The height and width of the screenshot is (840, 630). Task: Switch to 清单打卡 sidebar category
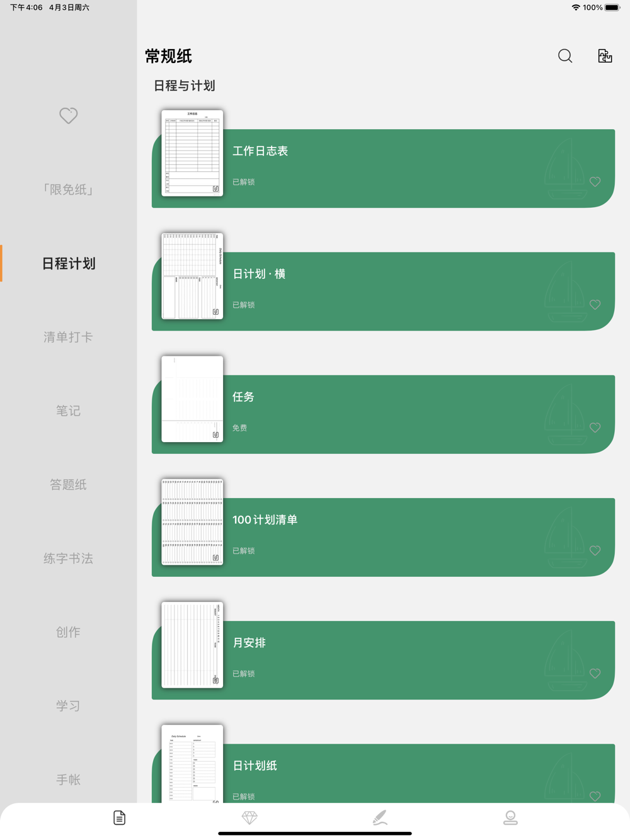(x=68, y=337)
